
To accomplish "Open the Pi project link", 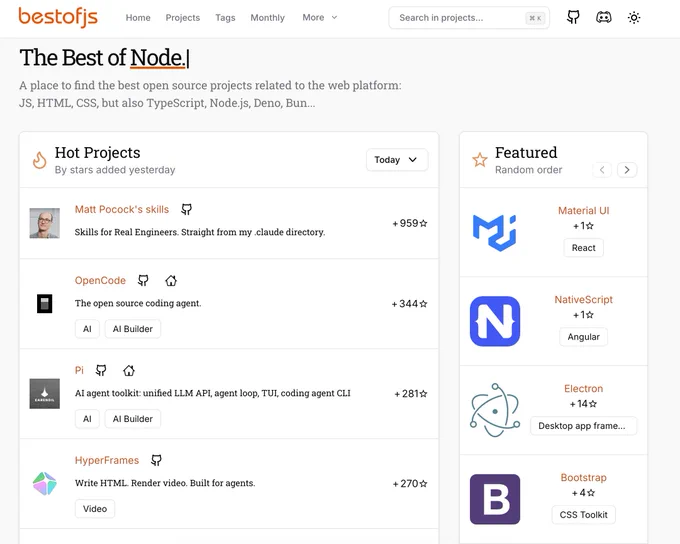I will (x=79, y=370).
